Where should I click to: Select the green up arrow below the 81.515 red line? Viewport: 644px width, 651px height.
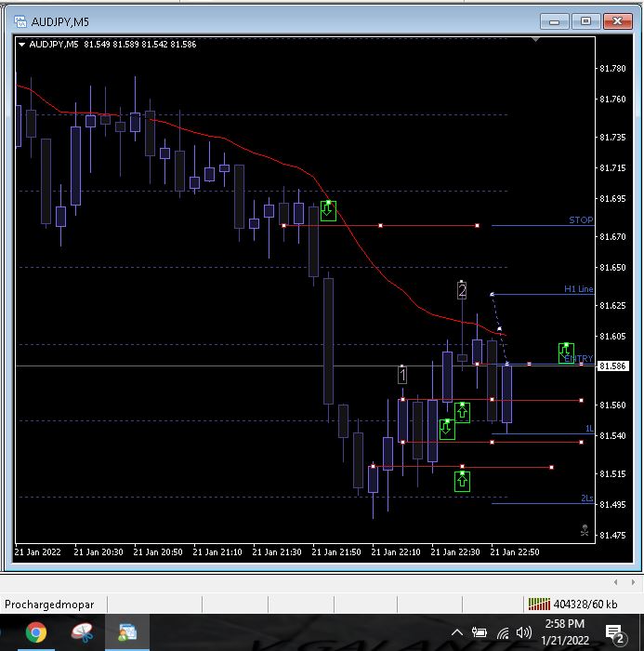coord(462,481)
